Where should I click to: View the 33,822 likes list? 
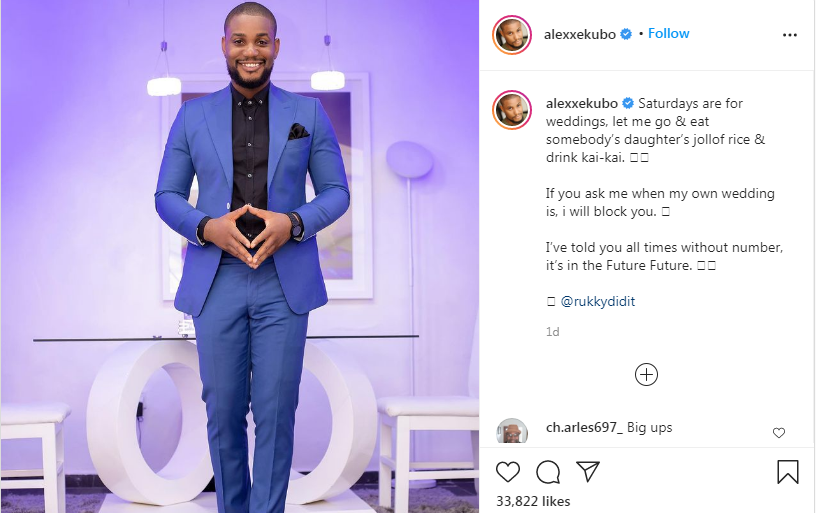(533, 501)
